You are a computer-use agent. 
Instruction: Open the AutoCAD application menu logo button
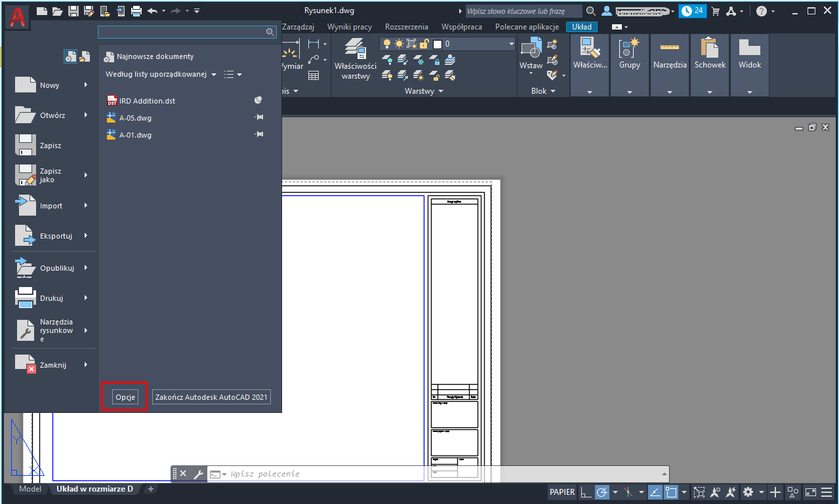(17, 16)
